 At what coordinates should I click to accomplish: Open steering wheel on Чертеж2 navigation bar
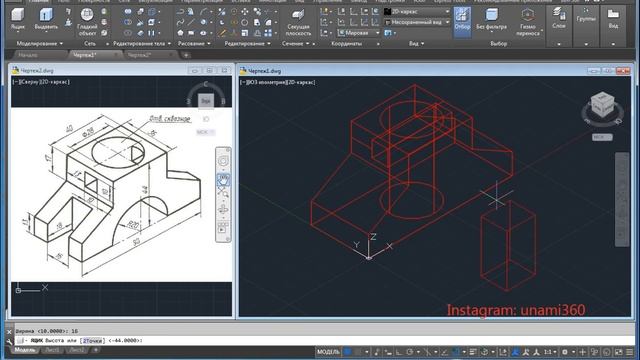tap(223, 161)
